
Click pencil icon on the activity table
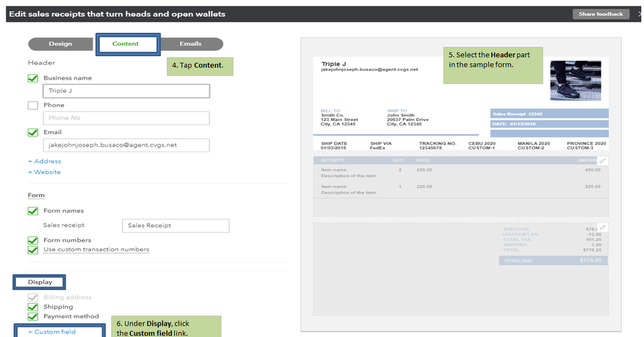(x=603, y=161)
